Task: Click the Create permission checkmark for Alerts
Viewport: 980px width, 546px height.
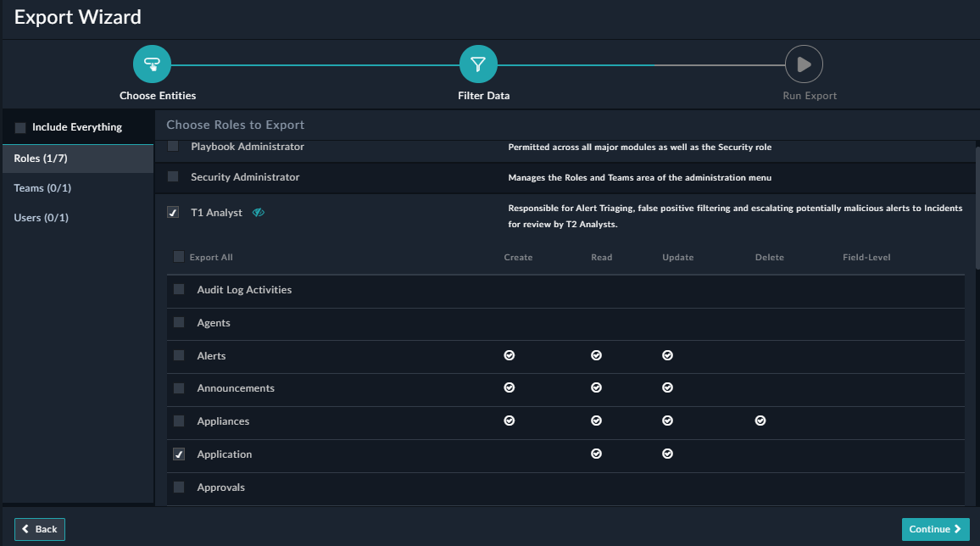Action: pos(509,355)
